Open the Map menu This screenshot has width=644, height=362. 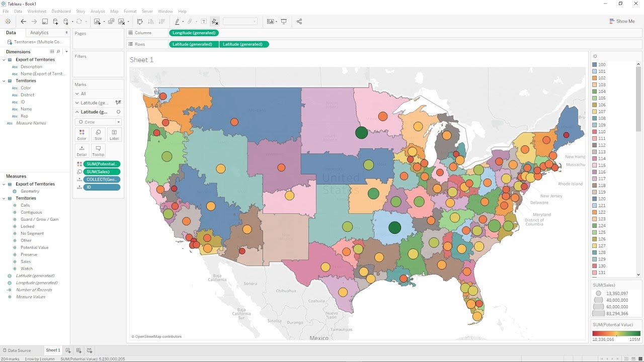point(114,11)
